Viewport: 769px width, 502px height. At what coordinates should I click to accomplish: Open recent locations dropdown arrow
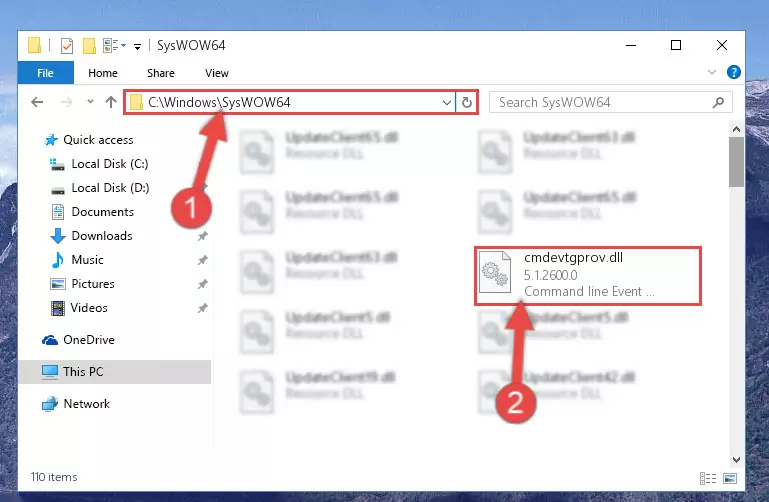[90, 101]
